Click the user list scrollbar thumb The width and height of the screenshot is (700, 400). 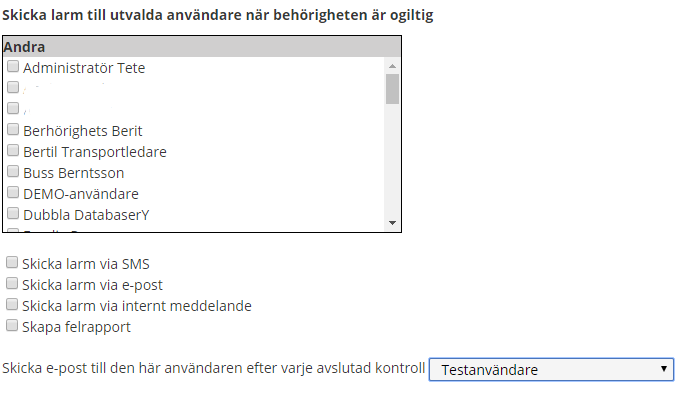click(x=392, y=89)
